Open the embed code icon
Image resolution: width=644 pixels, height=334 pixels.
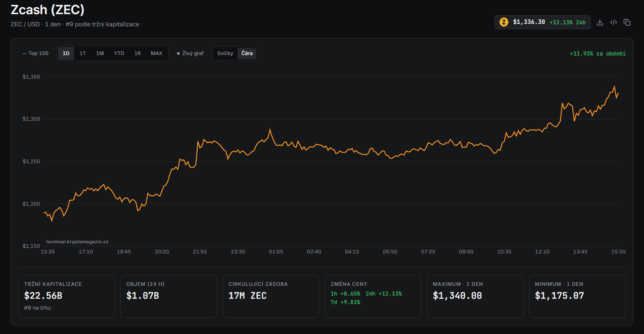pos(614,22)
